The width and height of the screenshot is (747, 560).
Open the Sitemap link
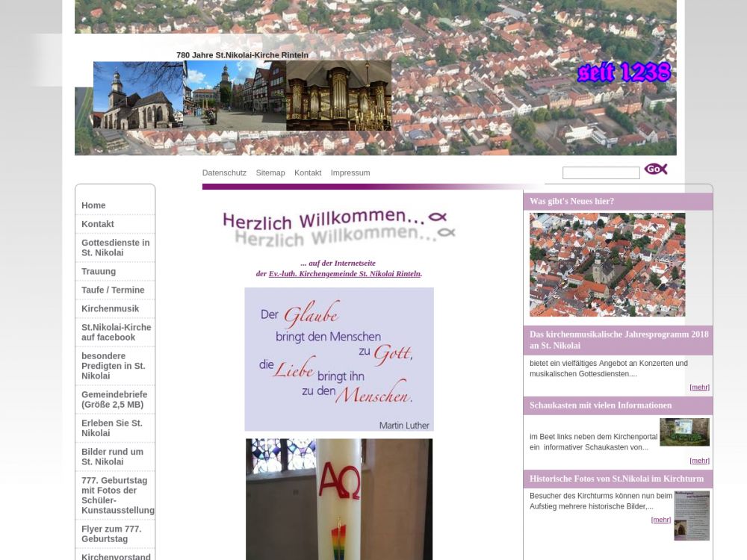coord(270,172)
